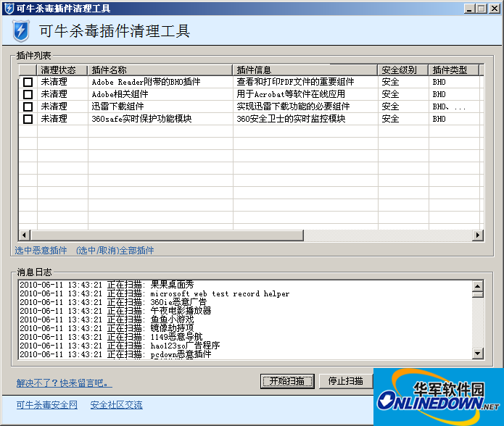
Task: Sort by 插件类型 column header
Action: [454, 70]
